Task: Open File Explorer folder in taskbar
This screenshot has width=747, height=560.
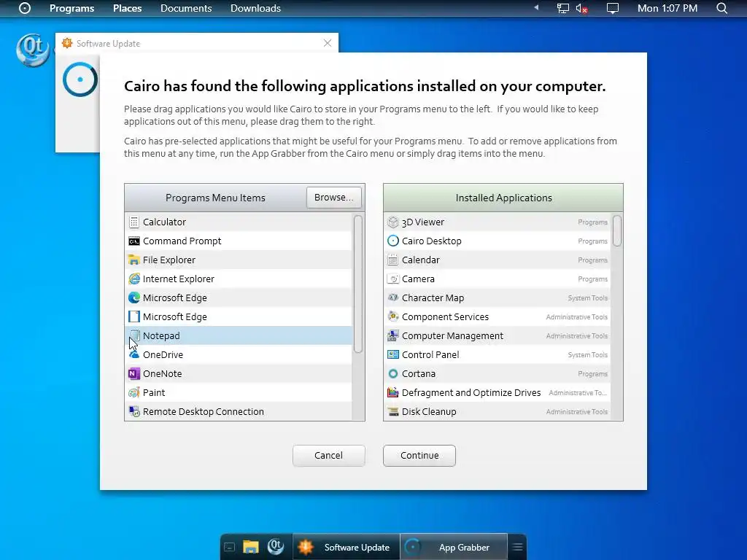Action: point(251,547)
